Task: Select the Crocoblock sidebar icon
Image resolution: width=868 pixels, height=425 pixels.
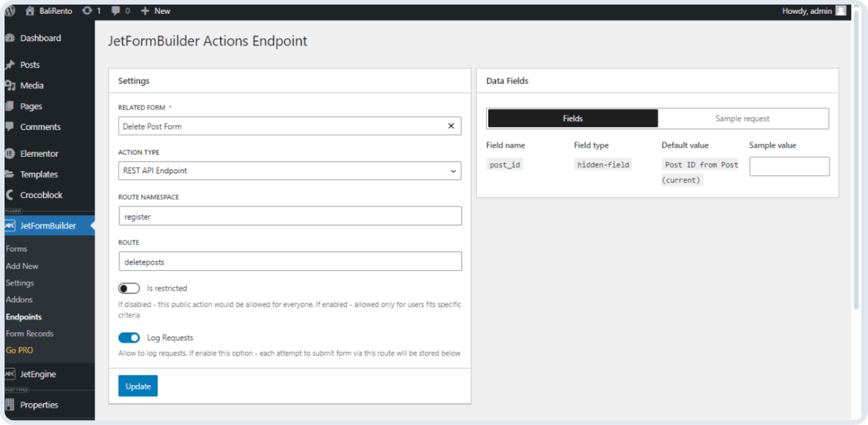Action: click(x=10, y=195)
